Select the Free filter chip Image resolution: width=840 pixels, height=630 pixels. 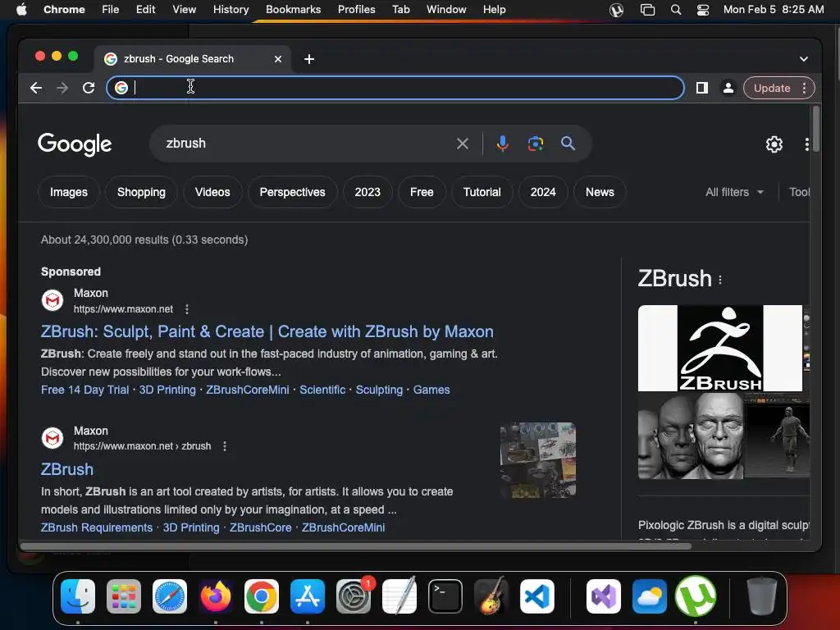(x=422, y=192)
